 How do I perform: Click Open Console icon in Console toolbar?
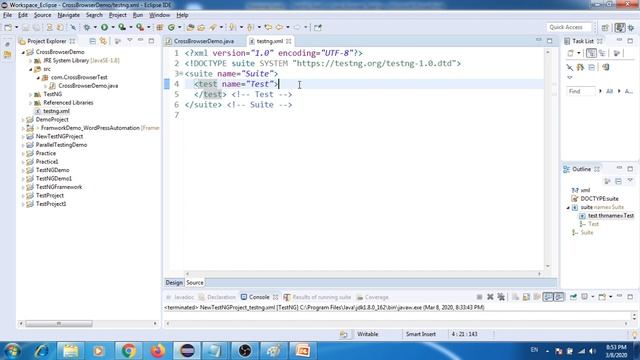click(602, 297)
